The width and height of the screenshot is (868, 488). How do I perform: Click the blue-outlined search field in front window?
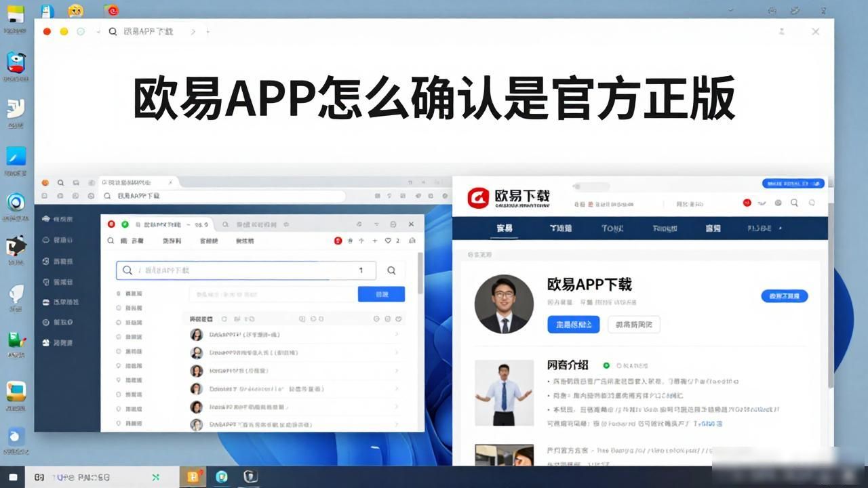(245, 270)
